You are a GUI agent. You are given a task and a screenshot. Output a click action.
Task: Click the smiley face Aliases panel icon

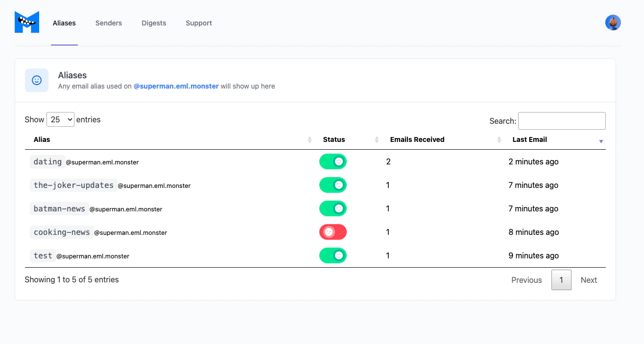(x=37, y=80)
